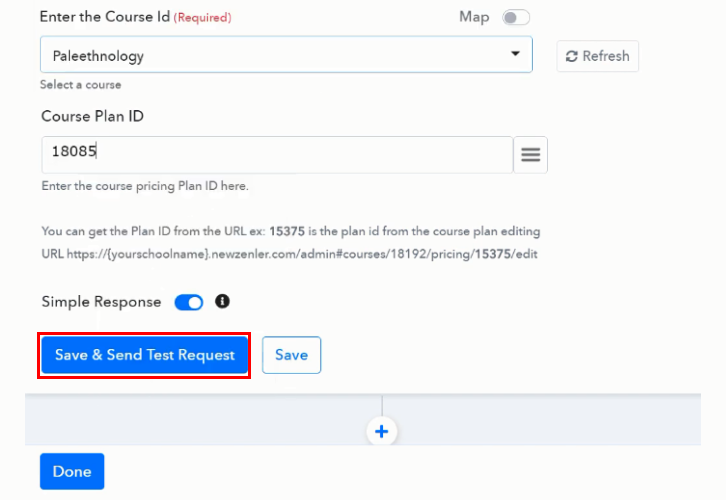
Task: Click the red Required indicator text
Action: pos(203,18)
